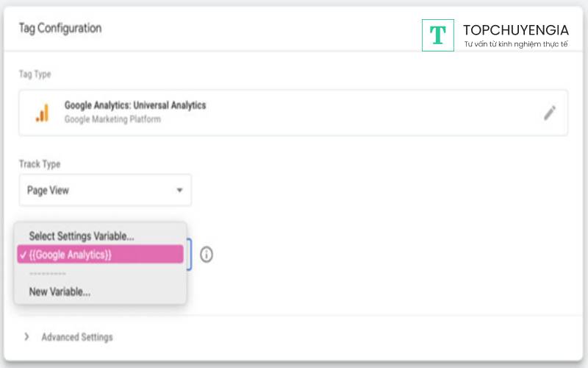Click the TOPCHUYENGIA brand name
The height and width of the screenshot is (368, 588).
pos(515,30)
